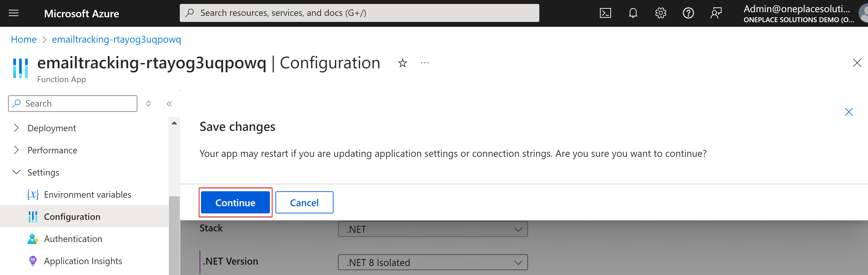This screenshot has height=275, width=868.
Task: Click the help question mark icon
Action: click(688, 13)
